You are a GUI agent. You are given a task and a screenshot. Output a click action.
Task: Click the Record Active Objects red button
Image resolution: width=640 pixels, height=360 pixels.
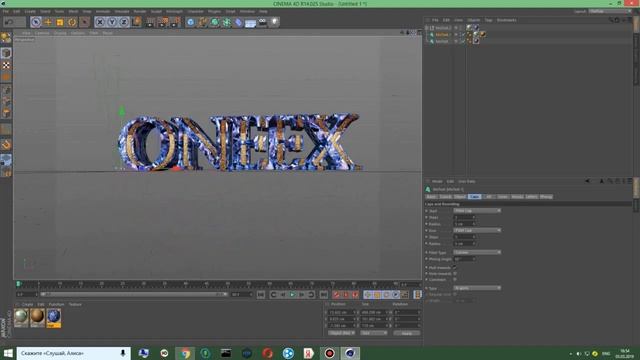(336, 294)
